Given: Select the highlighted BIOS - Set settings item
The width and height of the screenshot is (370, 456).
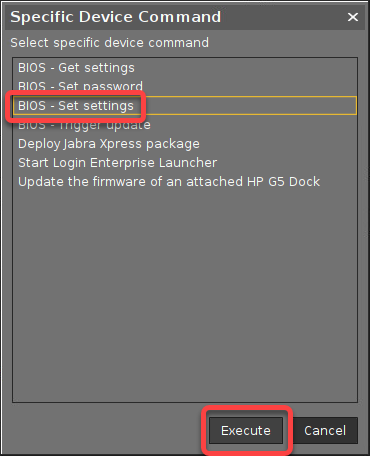Looking at the screenshot, I should click(x=185, y=106).
